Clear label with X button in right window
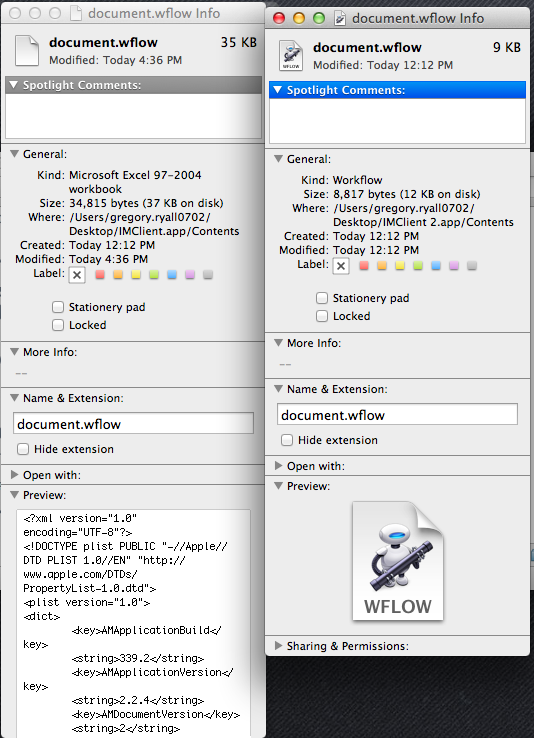The image size is (534, 738). pyautogui.click(x=341, y=266)
